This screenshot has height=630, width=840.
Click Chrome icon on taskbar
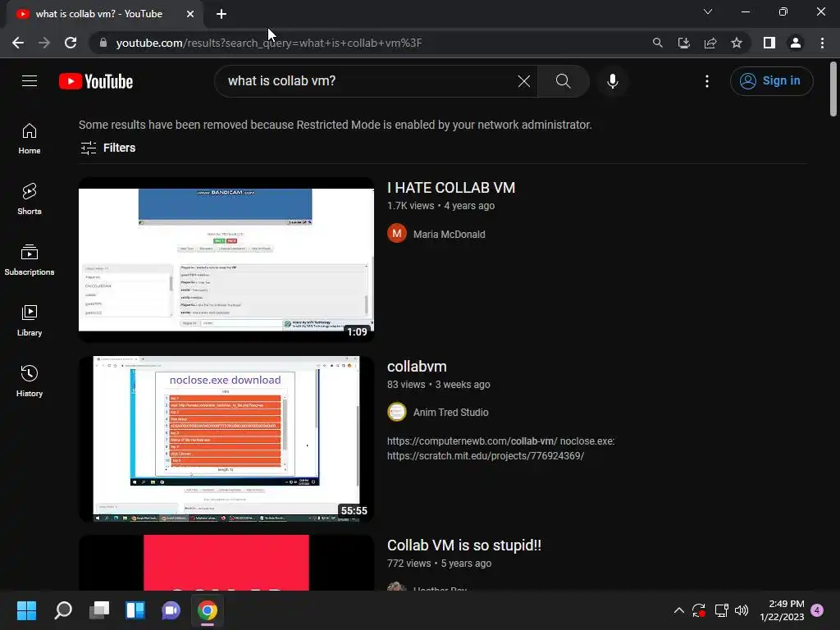pos(208,610)
